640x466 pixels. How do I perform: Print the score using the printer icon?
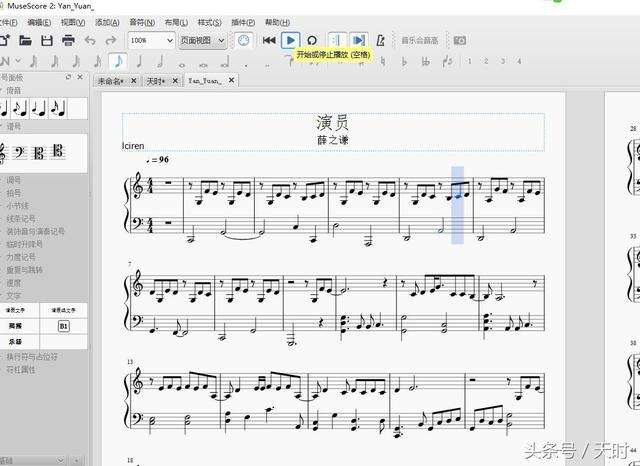(68, 40)
